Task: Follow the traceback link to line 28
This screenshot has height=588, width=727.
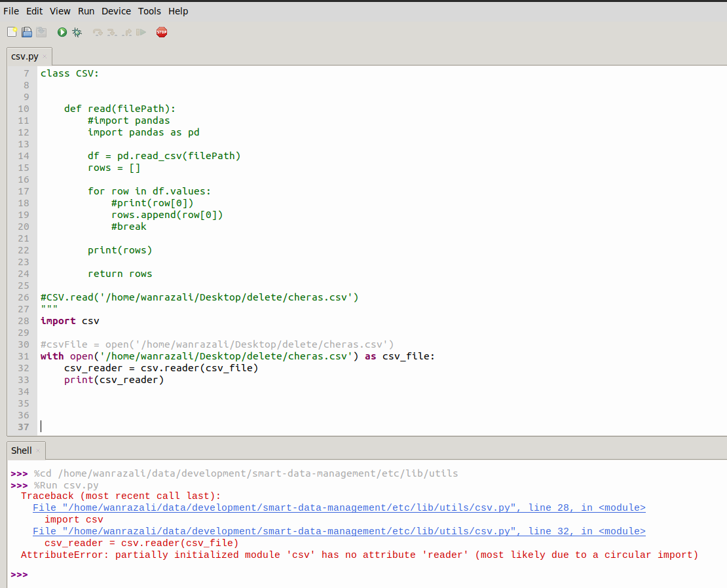Action: (x=337, y=507)
